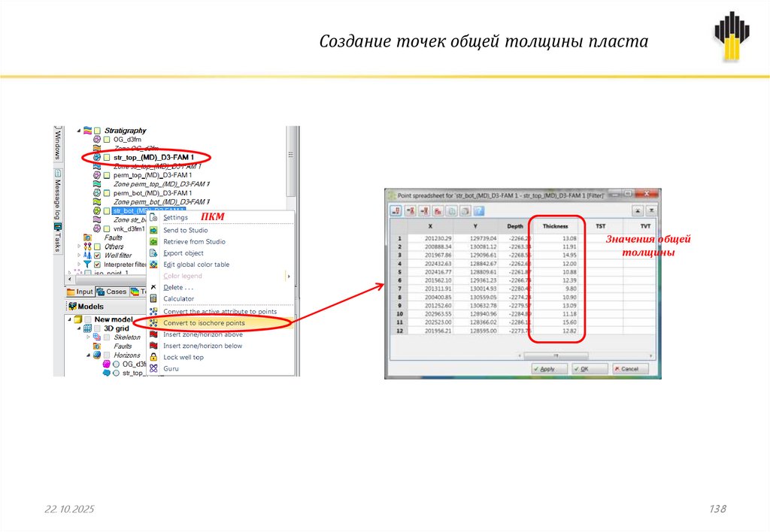Collapse the New model tree node
The image size is (770, 532).
tap(70, 319)
